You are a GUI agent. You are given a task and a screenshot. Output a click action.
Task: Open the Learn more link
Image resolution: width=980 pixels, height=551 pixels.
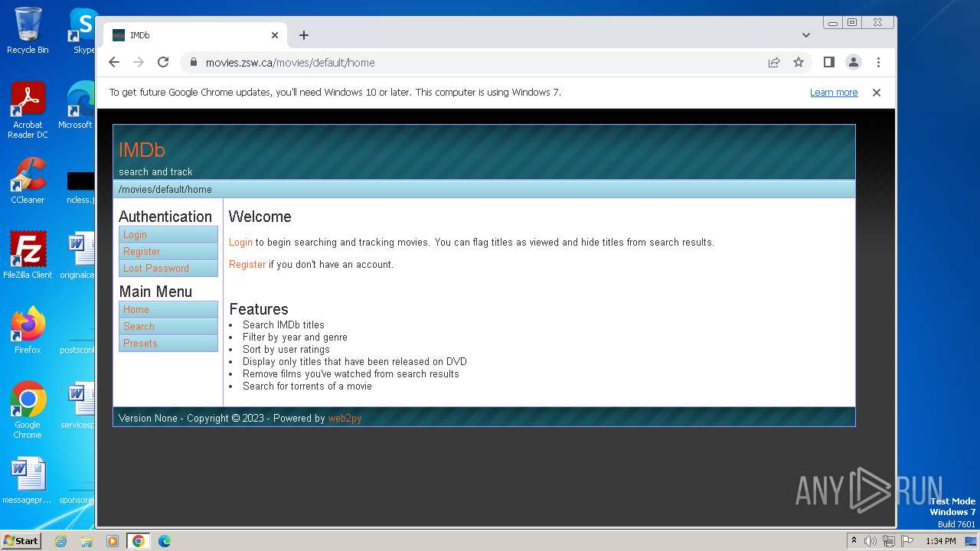(x=834, y=93)
